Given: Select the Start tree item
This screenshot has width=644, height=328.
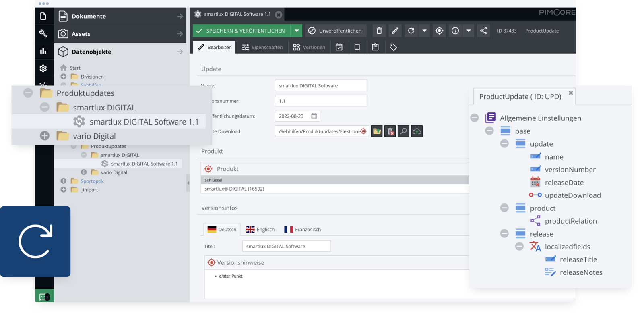Looking at the screenshot, I should click(75, 68).
